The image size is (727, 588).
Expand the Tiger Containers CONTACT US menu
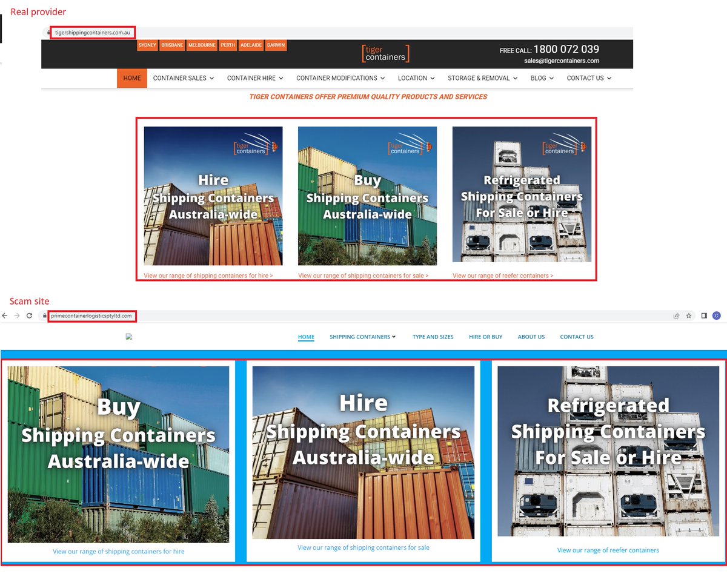[x=589, y=78]
